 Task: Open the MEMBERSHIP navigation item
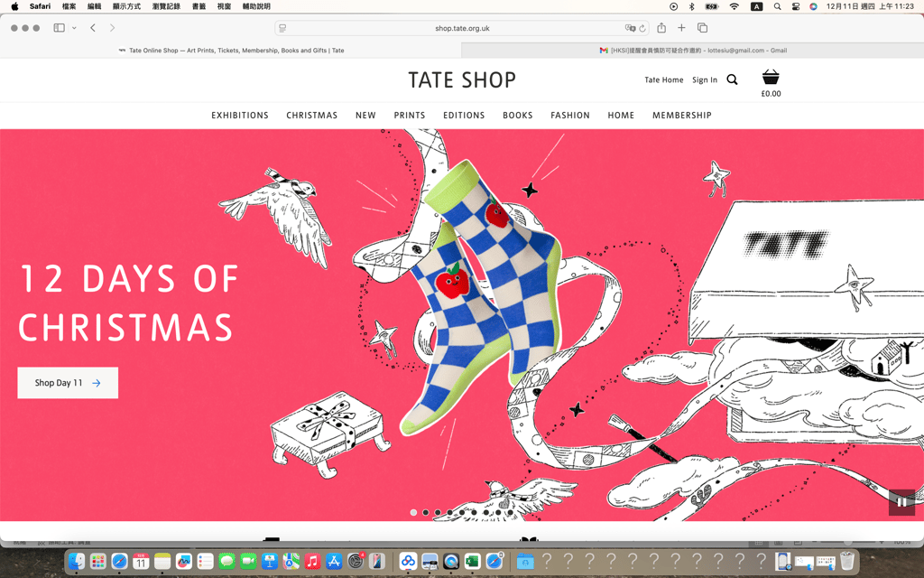point(682,115)
